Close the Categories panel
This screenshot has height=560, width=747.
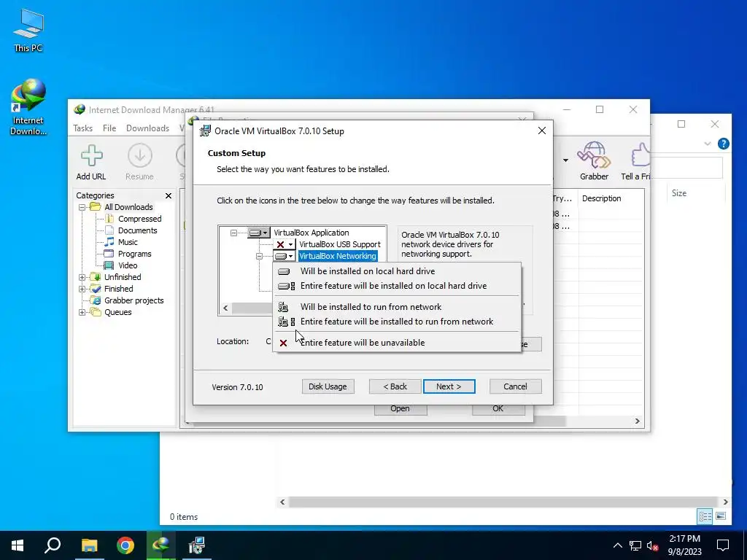(169, 195)
